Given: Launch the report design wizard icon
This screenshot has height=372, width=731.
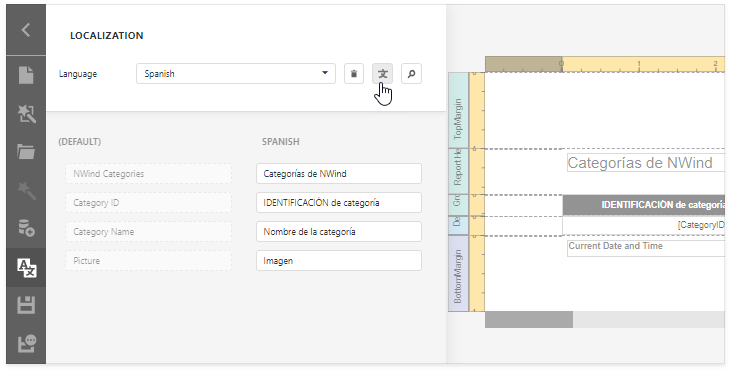Looking at the screenshot, I should tap(26, 113).
